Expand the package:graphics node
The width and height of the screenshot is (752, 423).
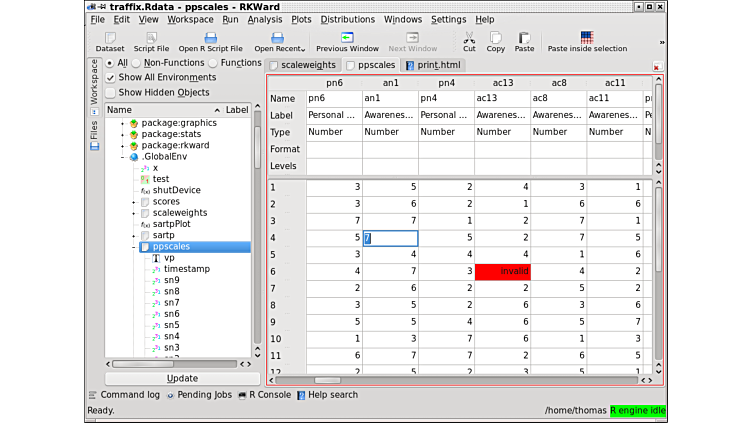tap(122, 123)
